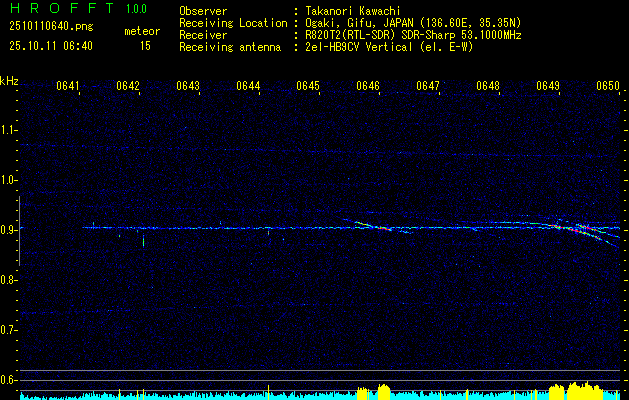The height and width of the screenshot is (400, 629).
Task: Click the 0644 time axis marker
Action: (248, 86)
